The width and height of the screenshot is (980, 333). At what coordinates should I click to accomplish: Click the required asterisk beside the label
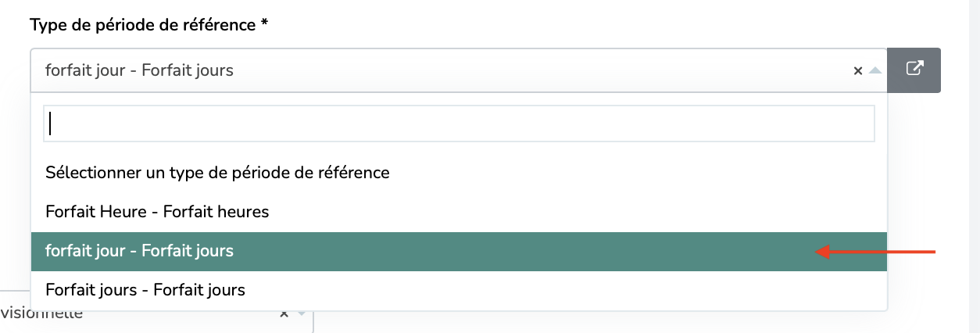264,23
